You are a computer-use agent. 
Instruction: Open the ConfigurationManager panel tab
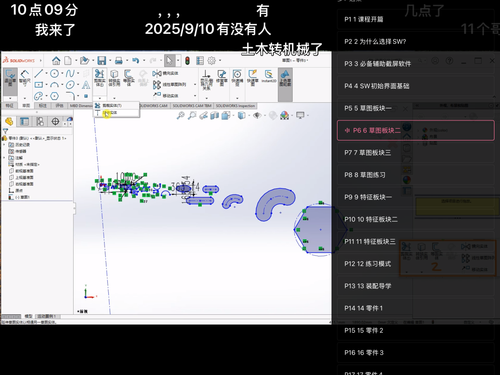[x=40, y=122]
